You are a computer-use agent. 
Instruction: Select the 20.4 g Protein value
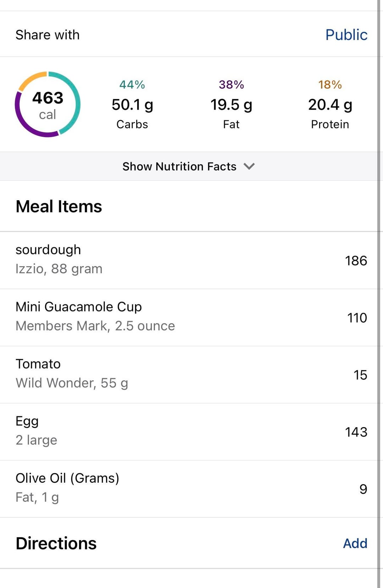click(x=330, y=105)
